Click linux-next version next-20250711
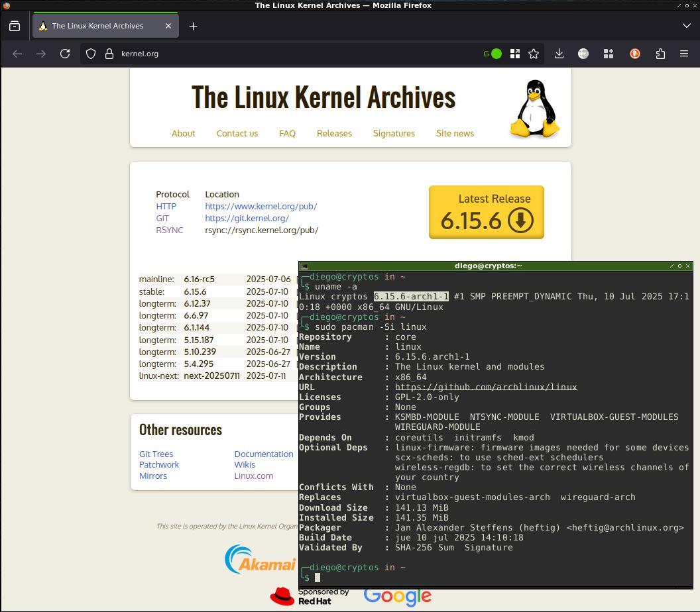700x612 pixels. point(211,376)
